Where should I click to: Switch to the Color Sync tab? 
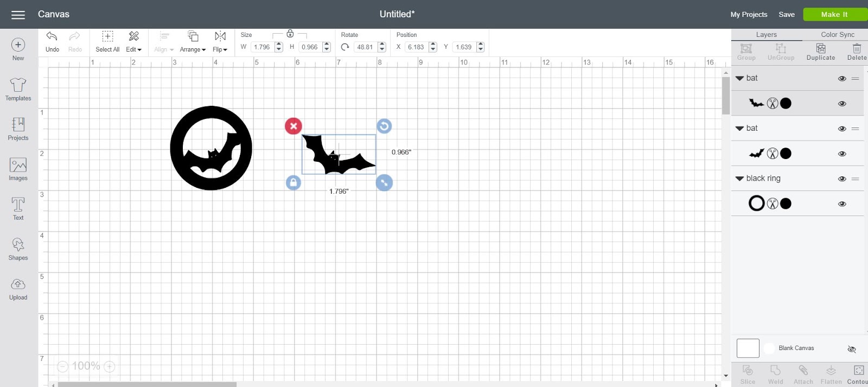(x=837, y=35)
